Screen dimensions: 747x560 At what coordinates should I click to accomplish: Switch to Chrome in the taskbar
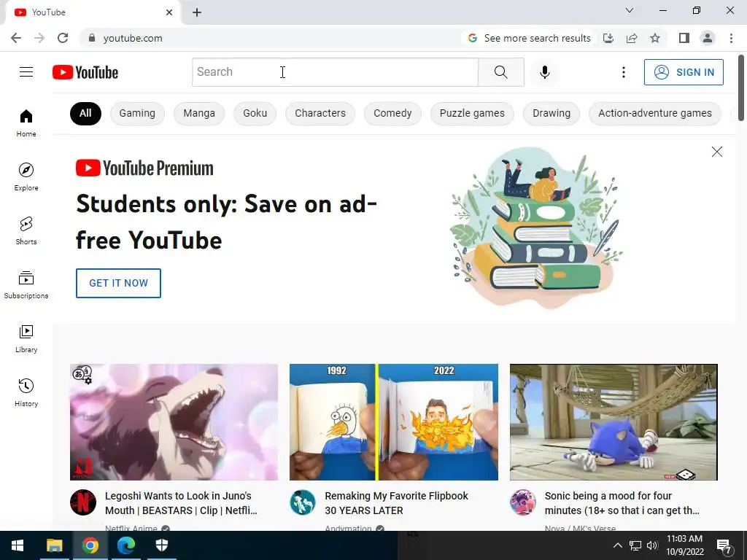tap(90, 545)
